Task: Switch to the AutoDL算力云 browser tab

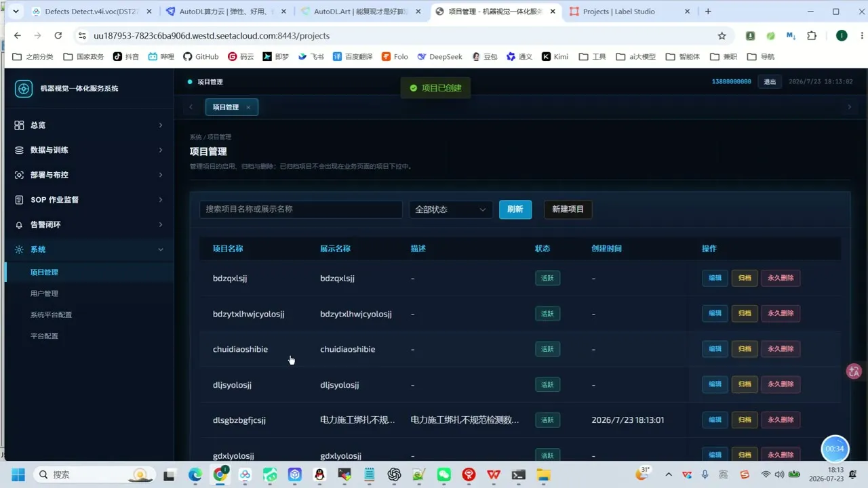Action: 226,12
